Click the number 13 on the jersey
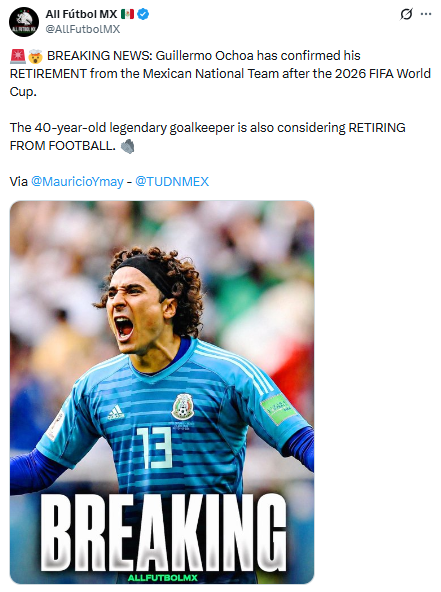The image size is (441, 592). (x=155, y=447)
